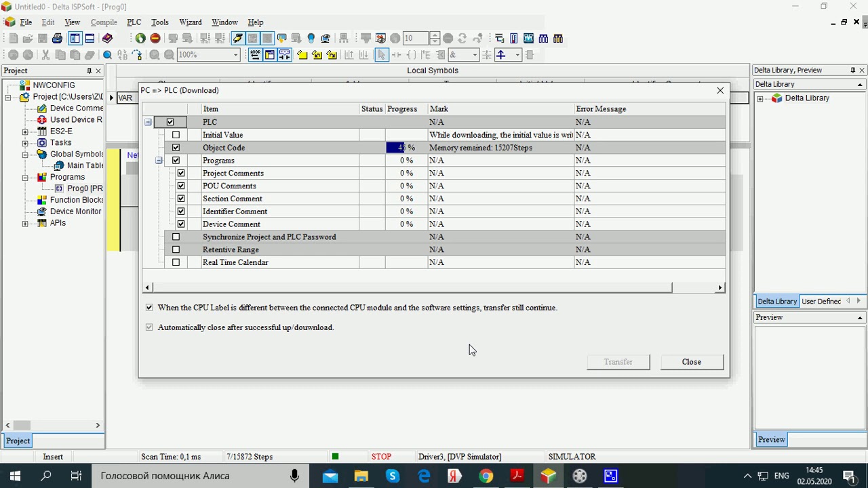Open the File menu

pos(26,22)
